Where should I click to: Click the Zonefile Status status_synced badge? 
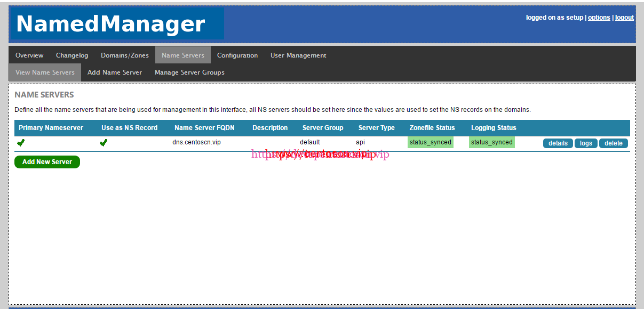click(431, 142)
